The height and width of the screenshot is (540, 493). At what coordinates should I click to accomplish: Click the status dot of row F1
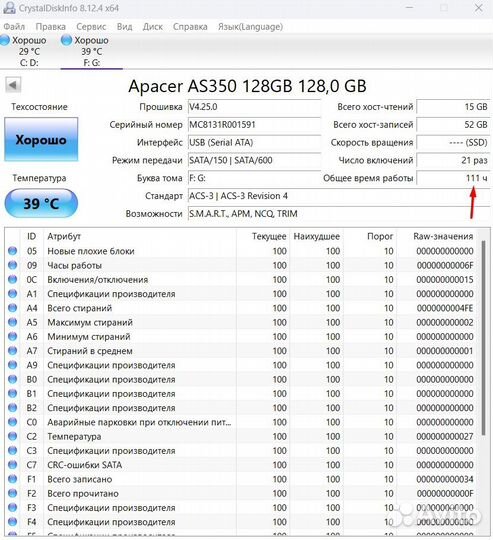[x=12, y=479]
